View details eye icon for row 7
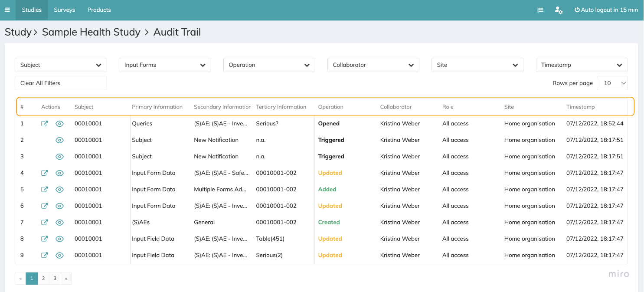This screenshot has height=292, width=644. click(x=60, y=223)
